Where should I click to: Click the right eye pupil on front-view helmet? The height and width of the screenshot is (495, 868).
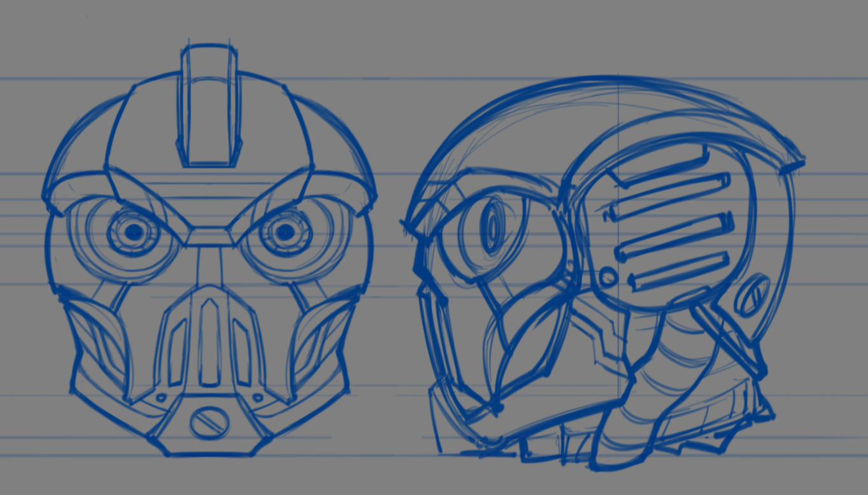tap(285, 233)
